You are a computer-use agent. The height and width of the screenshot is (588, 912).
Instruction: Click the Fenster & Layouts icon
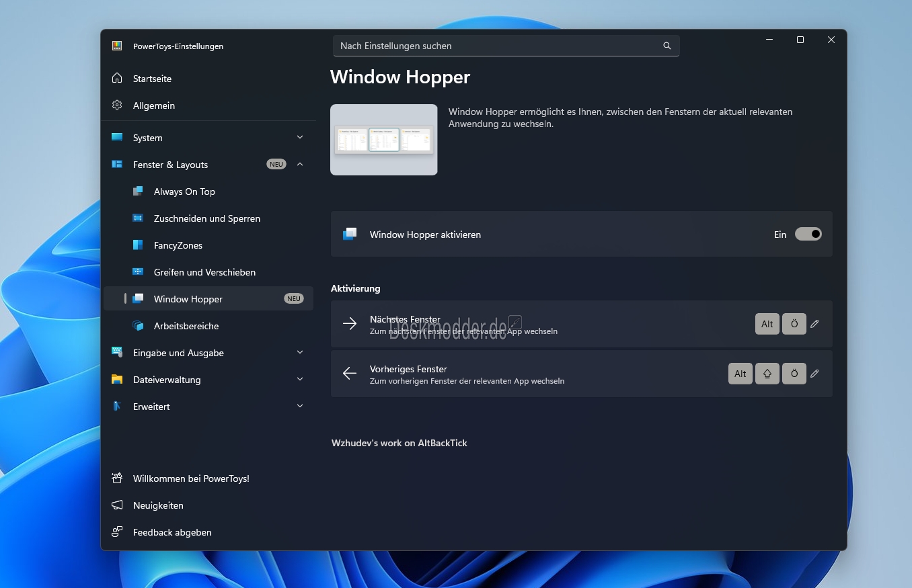pyautogui.click(x=117, y=165)
